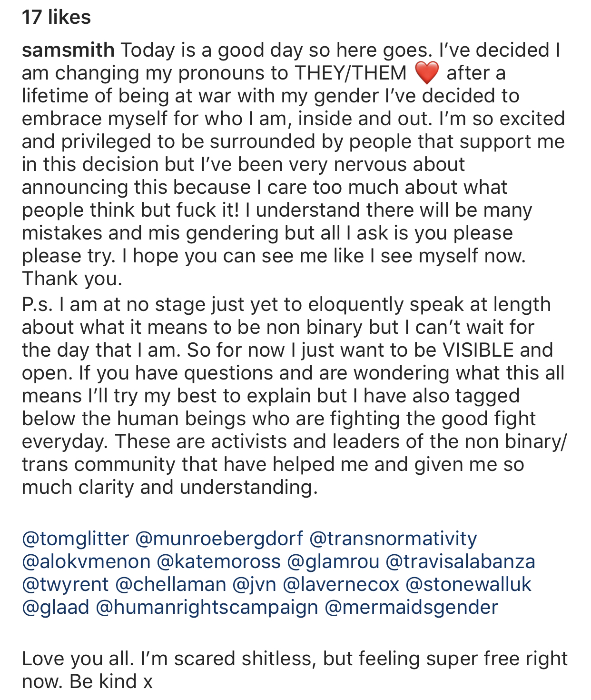
Task: Go to the @travisalabanza profile
Action: coord(461,561)
